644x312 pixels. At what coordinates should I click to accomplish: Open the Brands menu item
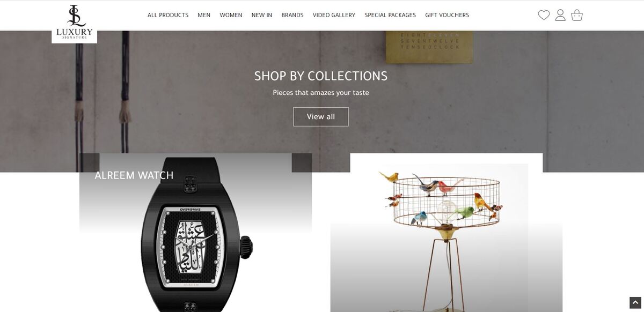point(292,15)
